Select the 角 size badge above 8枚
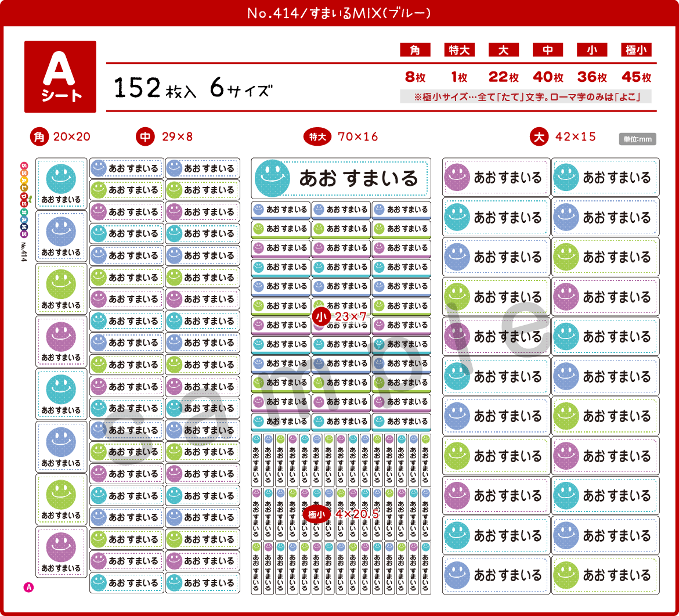Screen dimensions: 679x616 coord(415,50)
